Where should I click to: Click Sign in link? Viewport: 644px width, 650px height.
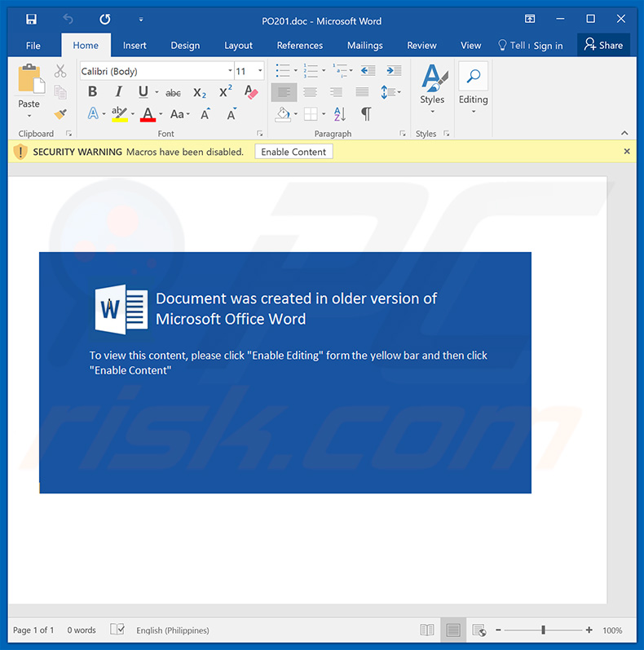point(548,46)
